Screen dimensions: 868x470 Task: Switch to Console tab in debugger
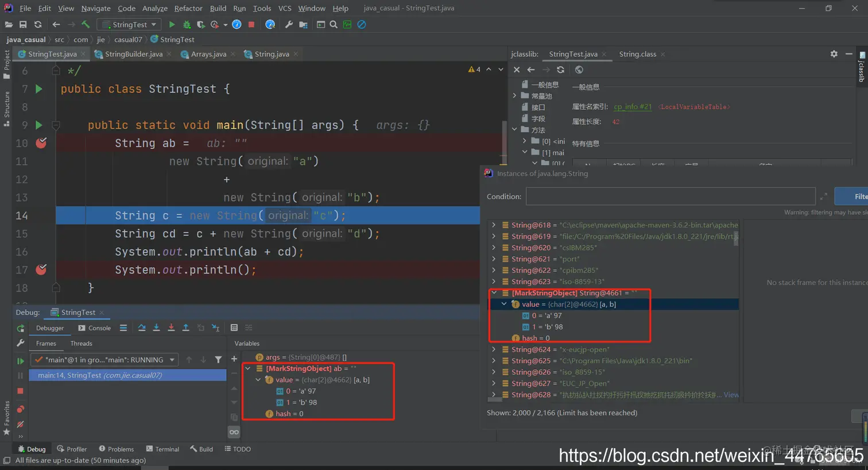coord(95,328)
